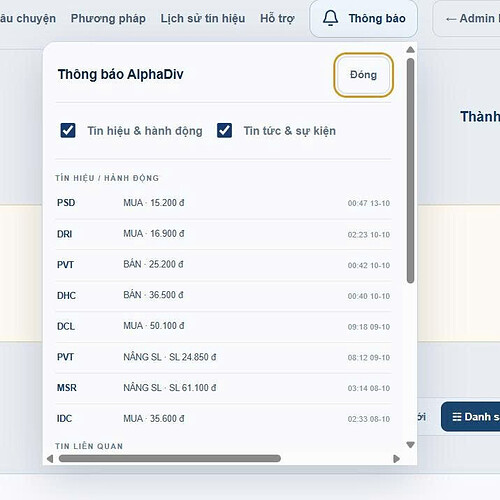
Task: Open the Thông báo label in navbar
Action: pos(377,18)
